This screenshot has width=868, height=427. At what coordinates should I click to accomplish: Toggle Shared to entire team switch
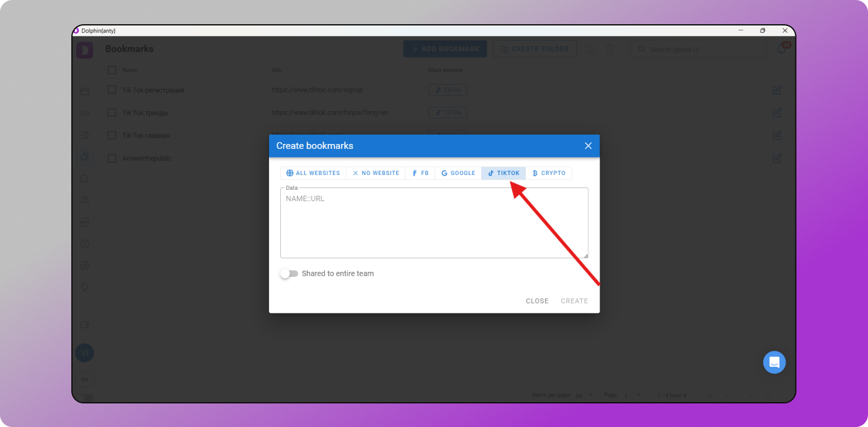click(289, 274)
